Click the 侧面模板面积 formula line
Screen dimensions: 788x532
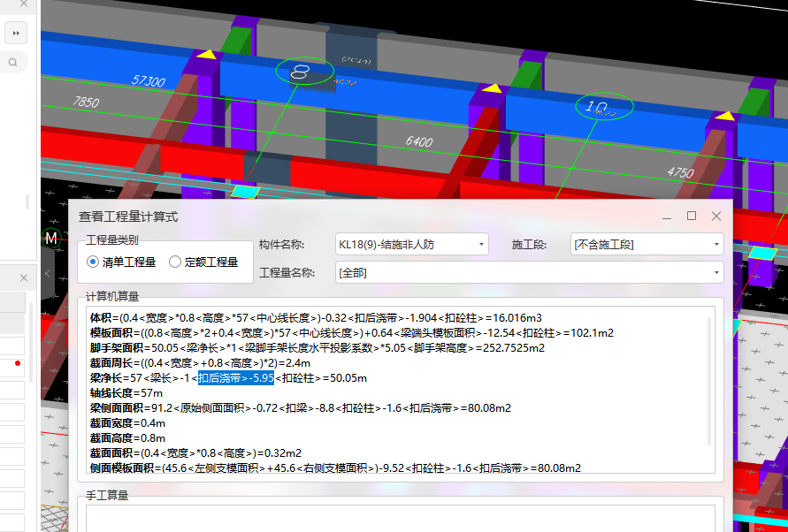tap(336, 468)
